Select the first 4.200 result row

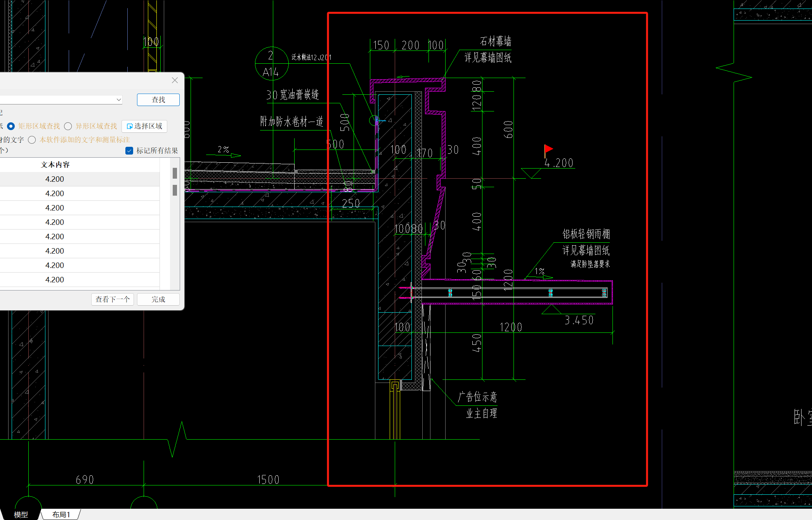click(x=80, y=179)
